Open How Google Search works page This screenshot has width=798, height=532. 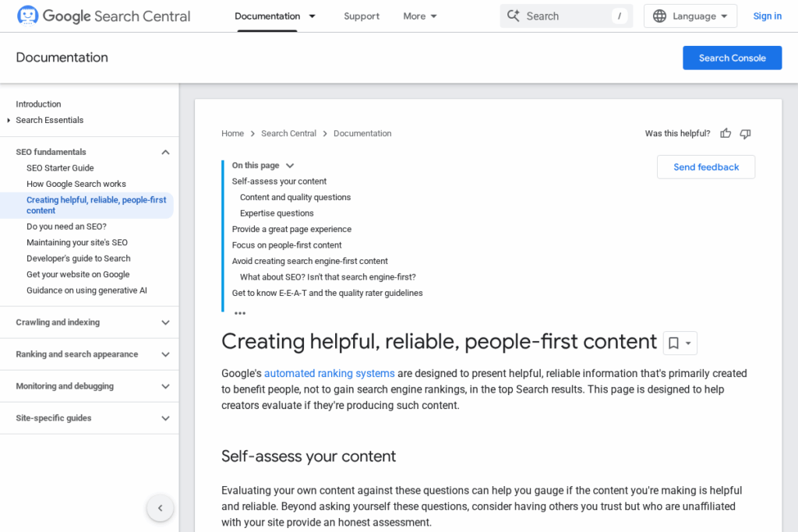pos(76,184)
